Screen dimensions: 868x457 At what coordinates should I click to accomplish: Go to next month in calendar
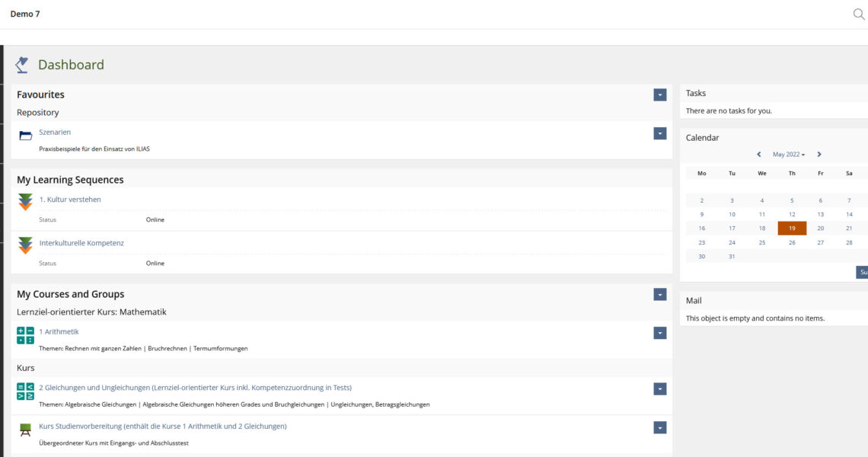(819, 155)
